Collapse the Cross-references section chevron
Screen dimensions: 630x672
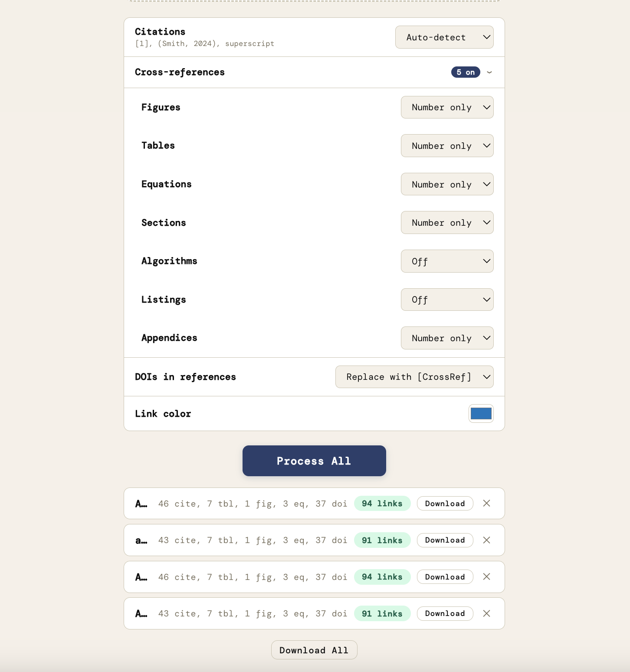[x=489, y=72]
